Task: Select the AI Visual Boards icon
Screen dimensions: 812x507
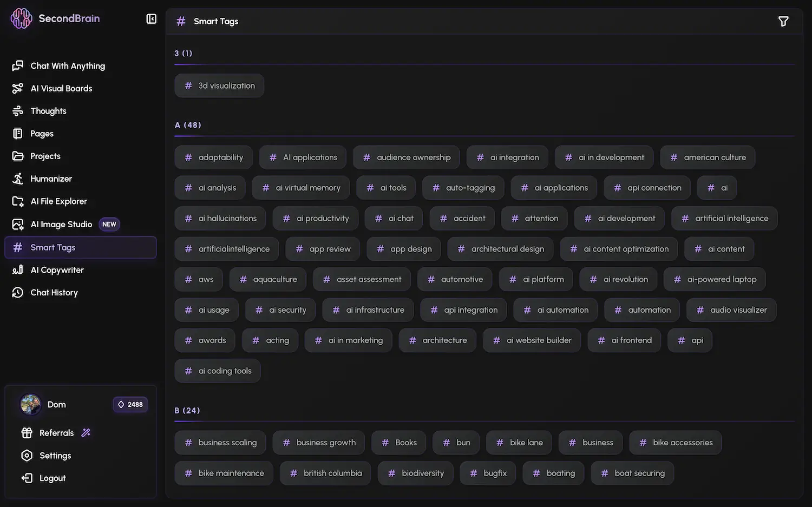Action: (x=17, y=88)
